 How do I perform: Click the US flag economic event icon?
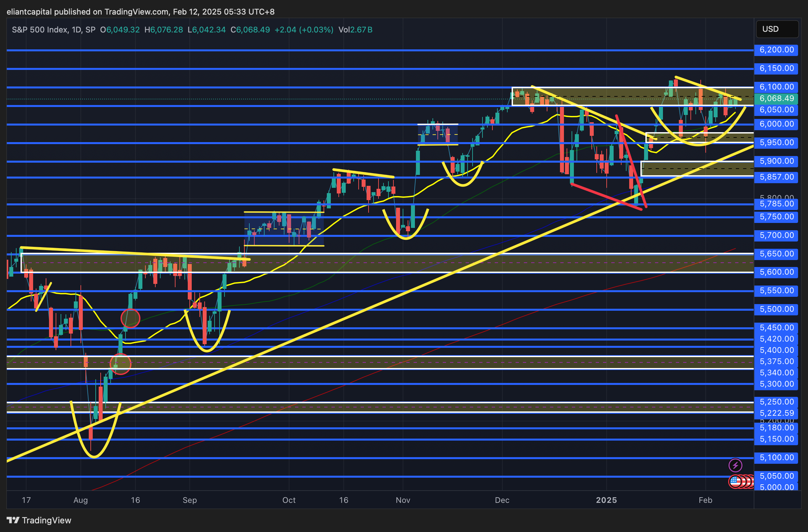(735, 481)
